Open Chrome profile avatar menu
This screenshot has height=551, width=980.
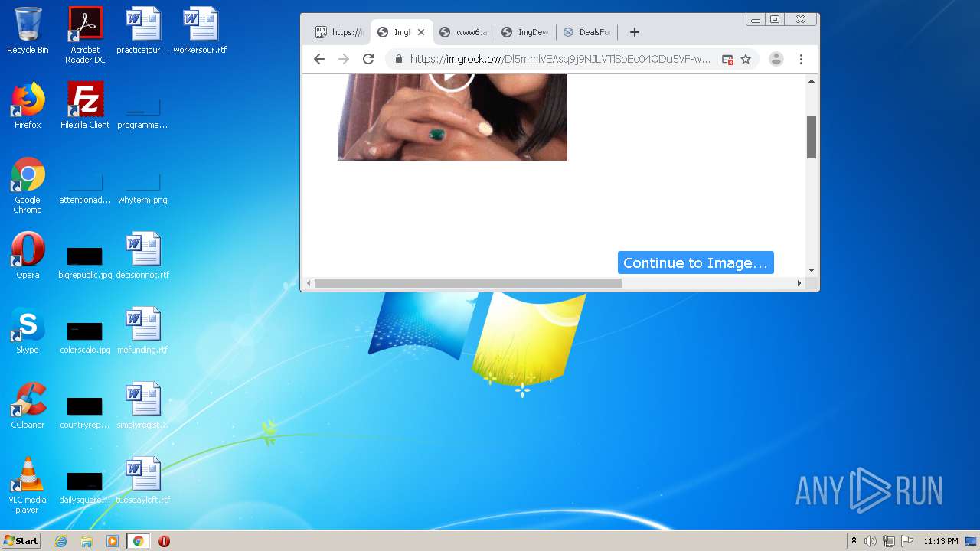click(x=776, y=59)
